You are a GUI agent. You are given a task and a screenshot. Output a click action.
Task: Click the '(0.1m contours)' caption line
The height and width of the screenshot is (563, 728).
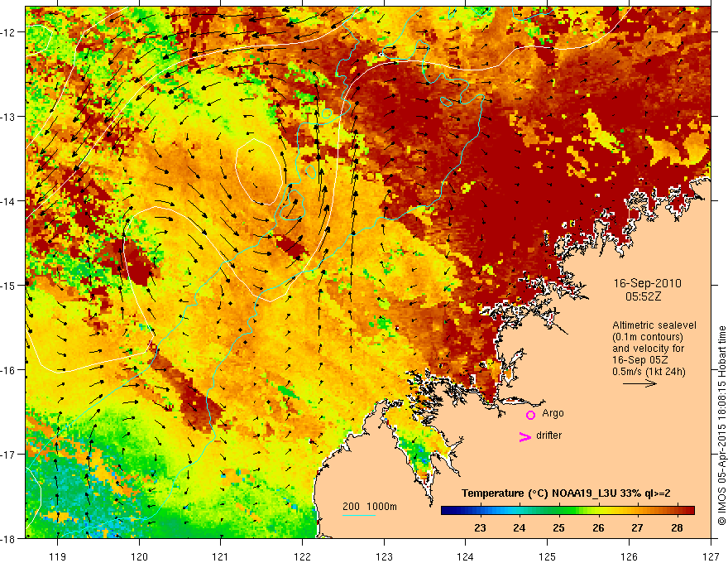click(x=648, y=337)
